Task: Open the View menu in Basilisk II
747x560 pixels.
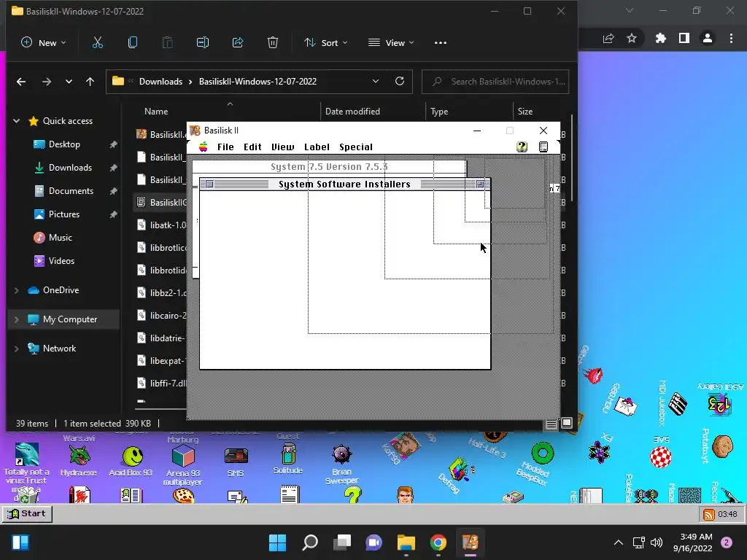Action: point(282,147)
